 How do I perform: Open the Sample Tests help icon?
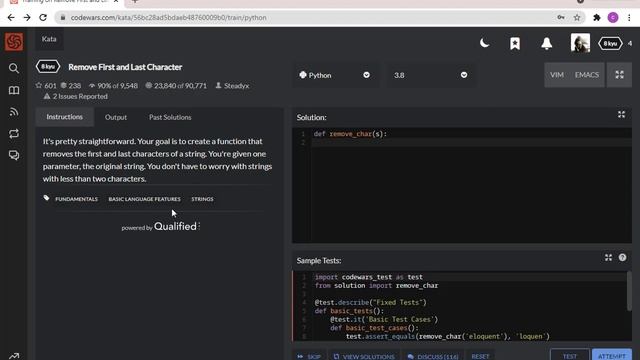tap(622, 258)
